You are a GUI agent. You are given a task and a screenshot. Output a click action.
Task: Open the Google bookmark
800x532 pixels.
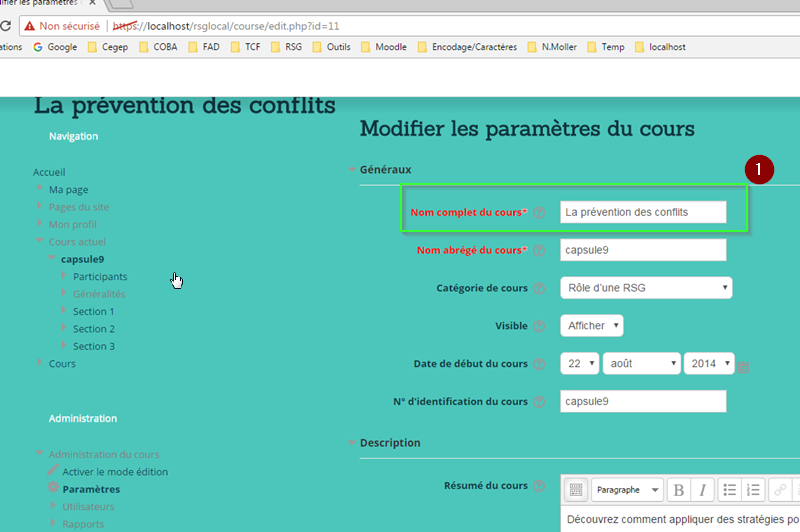click(55, 47)
